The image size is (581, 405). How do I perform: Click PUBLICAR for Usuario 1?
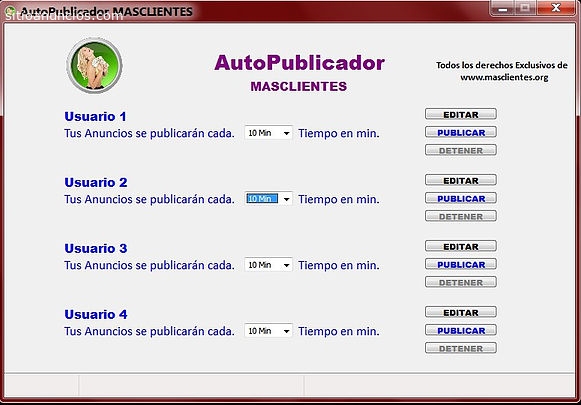[x=461, y=132]
